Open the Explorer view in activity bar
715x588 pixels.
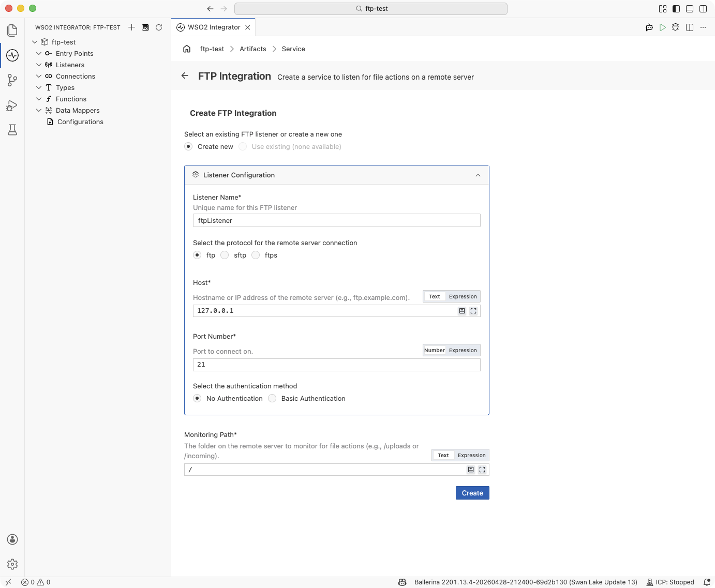point(12,31)
